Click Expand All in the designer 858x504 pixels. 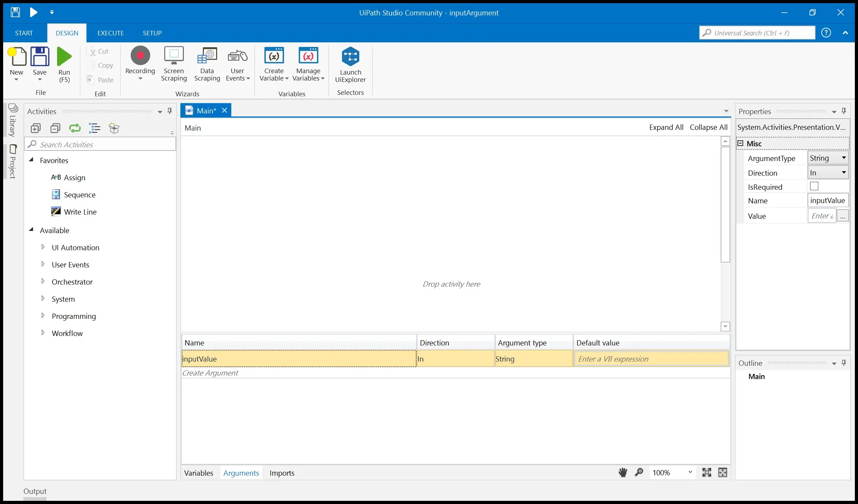666,127
